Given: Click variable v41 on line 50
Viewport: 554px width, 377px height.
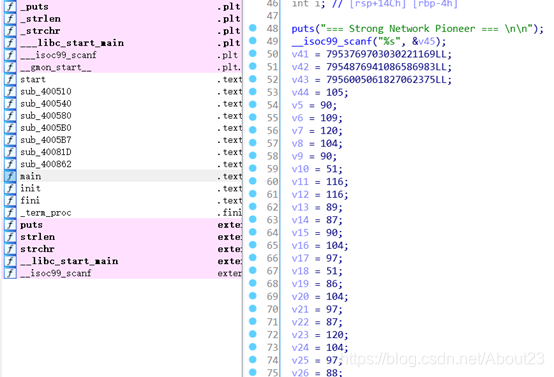Looking at the screenshot, I should 300,54.
